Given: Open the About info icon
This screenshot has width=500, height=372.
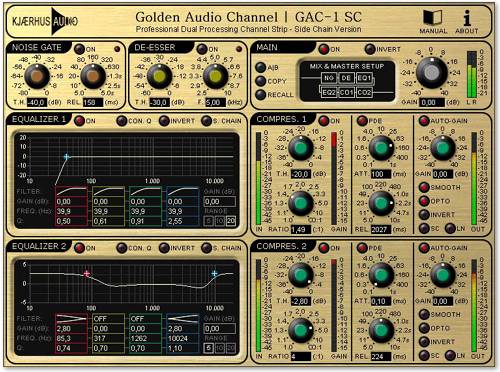Looking at the screenshot, I should [x=467, y=18].
